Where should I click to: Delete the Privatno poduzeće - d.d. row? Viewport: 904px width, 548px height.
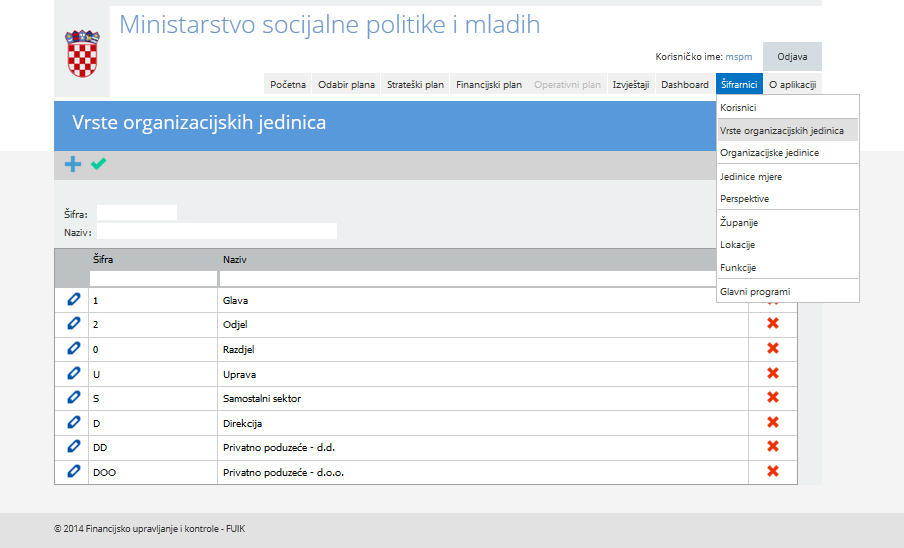click(x=773, y=446)
